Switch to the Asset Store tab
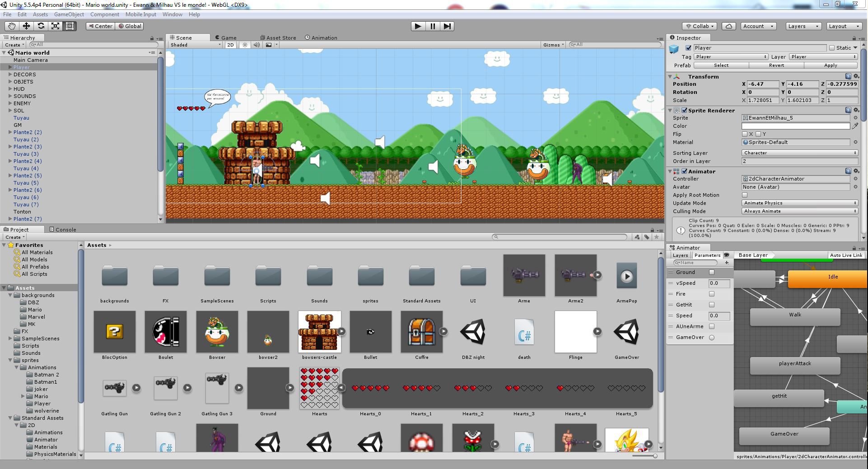The image size is (868, 469). (278, 38)
